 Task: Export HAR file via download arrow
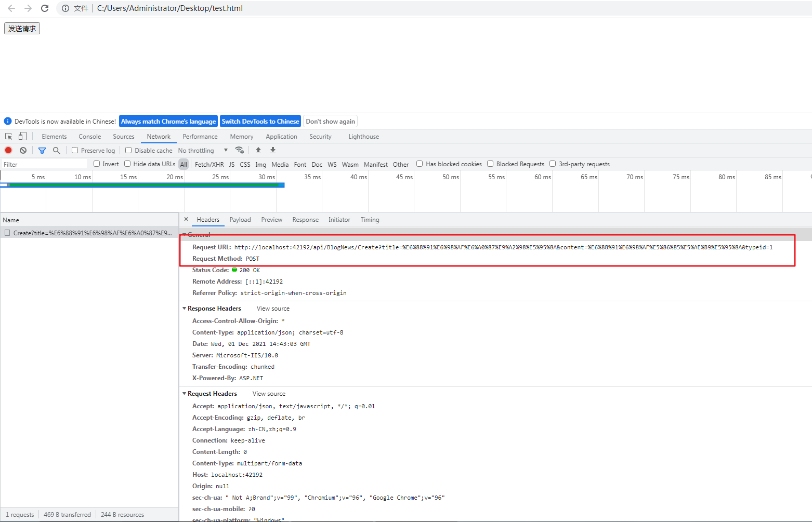[x=272, y=150]
